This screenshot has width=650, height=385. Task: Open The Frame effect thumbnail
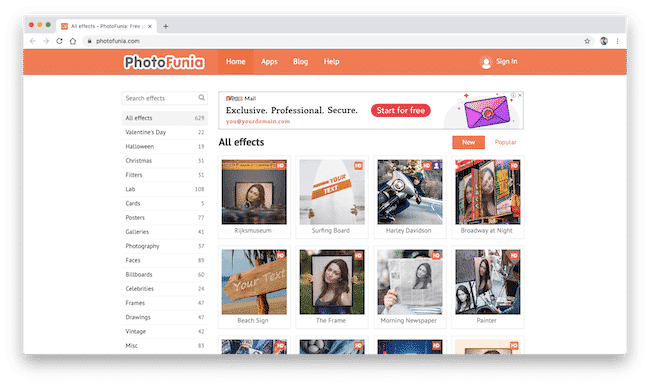[332, 282]
